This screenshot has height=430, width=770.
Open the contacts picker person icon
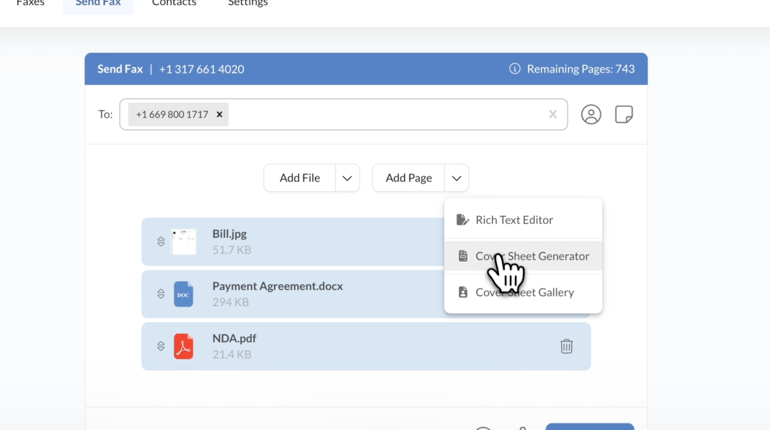(x=591, y=114)
